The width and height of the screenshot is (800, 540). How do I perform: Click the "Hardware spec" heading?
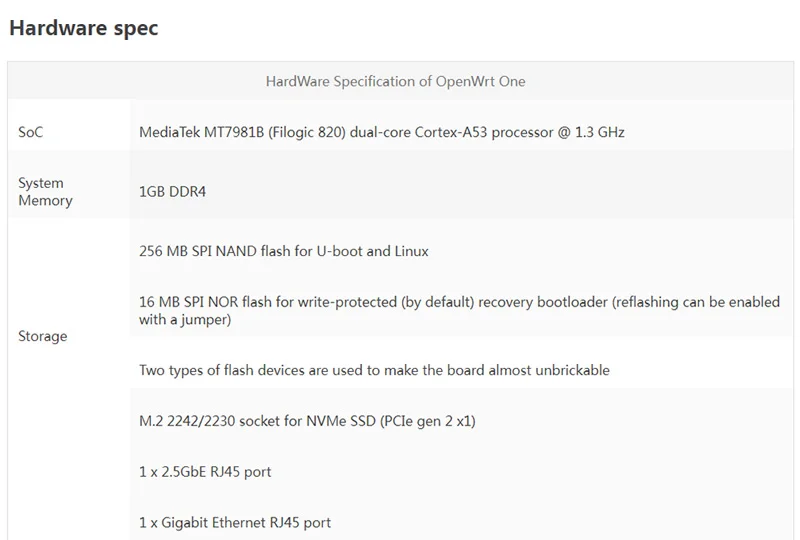click(83, 29)
